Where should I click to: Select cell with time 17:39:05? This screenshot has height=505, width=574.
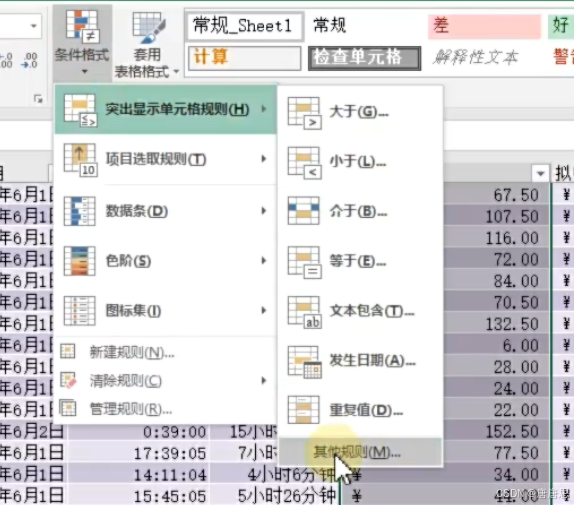tap(138, 454)
